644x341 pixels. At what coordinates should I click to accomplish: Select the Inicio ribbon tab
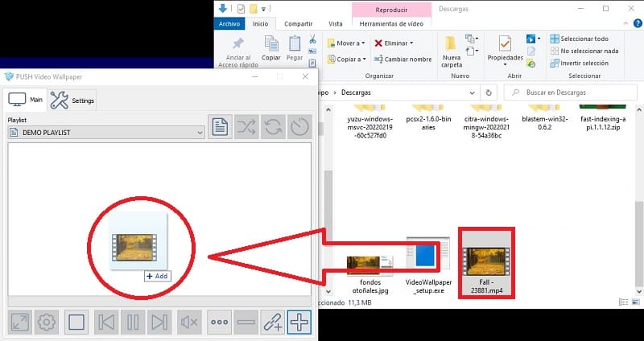pyautogui.click(x=260, y=24)
